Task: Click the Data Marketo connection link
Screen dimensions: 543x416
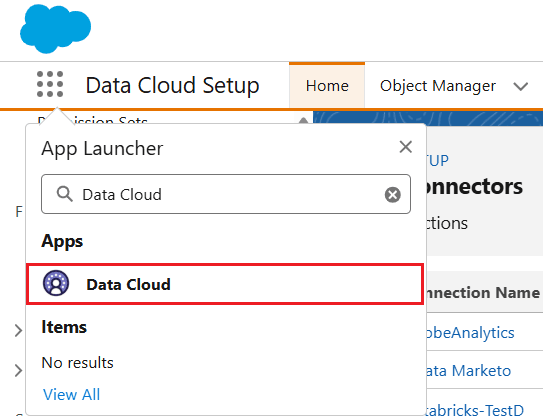Action: (468, 371)
